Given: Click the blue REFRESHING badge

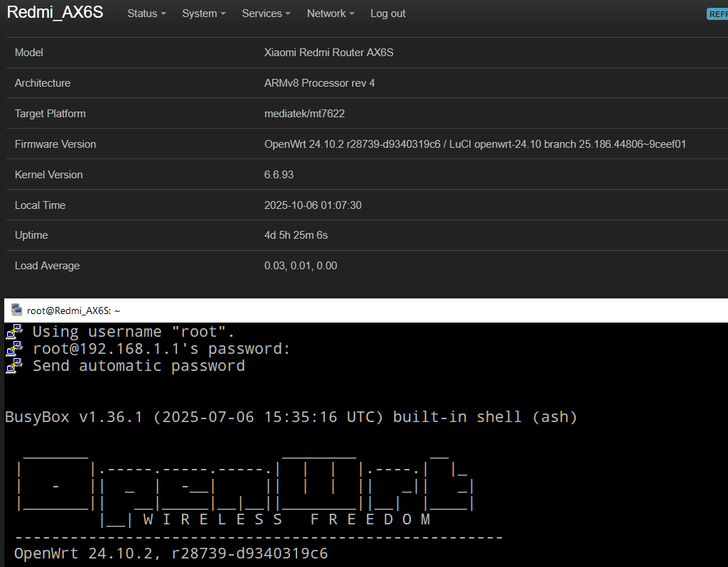Looking at the screenshot, I should [x=717, y=14].
